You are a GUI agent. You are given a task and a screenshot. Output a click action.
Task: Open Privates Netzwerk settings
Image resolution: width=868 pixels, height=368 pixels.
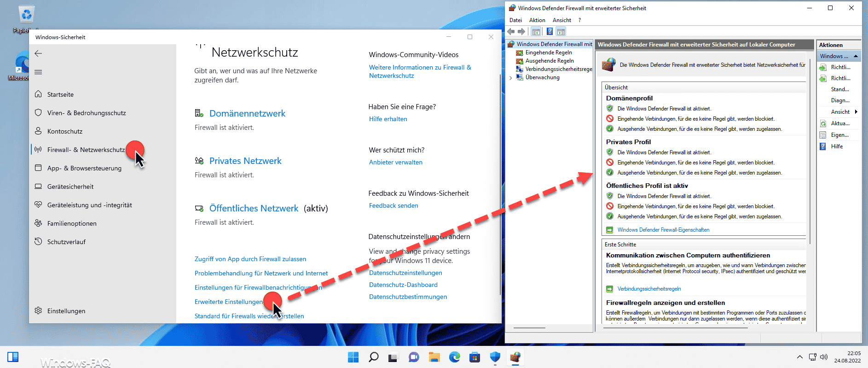(x=245, y=161)
